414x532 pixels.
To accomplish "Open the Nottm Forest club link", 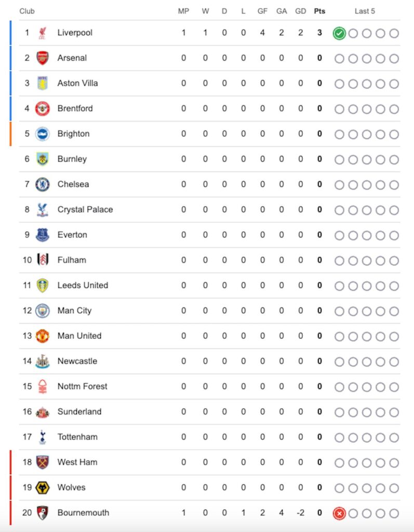I will tap(82, 387).
